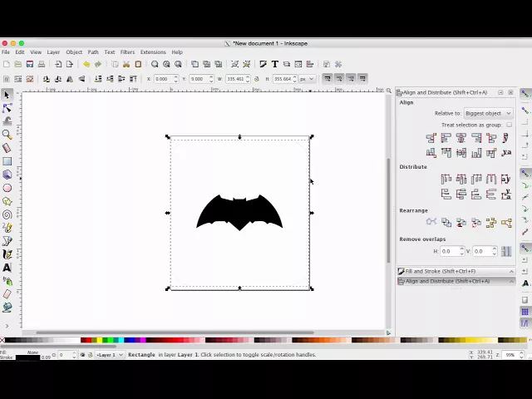Open the Text menu
Viewport: 532px width, 399px height.
(x=109, y=52)
